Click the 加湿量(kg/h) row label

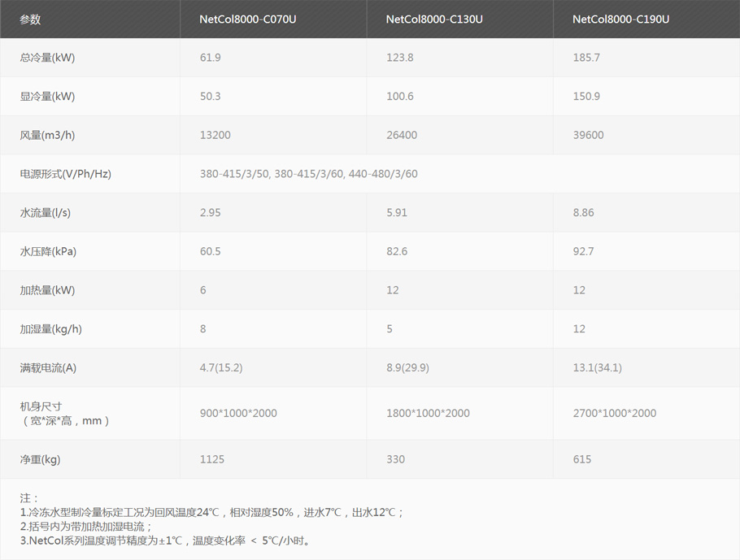point(50,328)
